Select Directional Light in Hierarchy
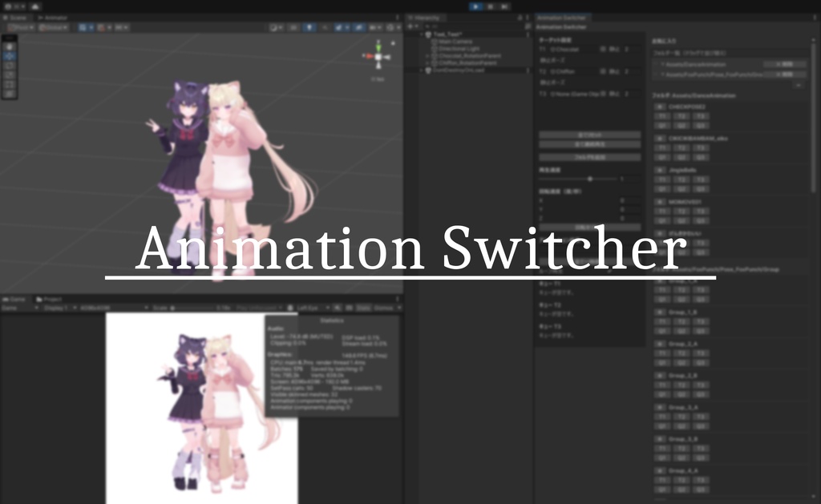Image resolution: width=821 pixels, height=504 pixels. [x=459, y=48]
